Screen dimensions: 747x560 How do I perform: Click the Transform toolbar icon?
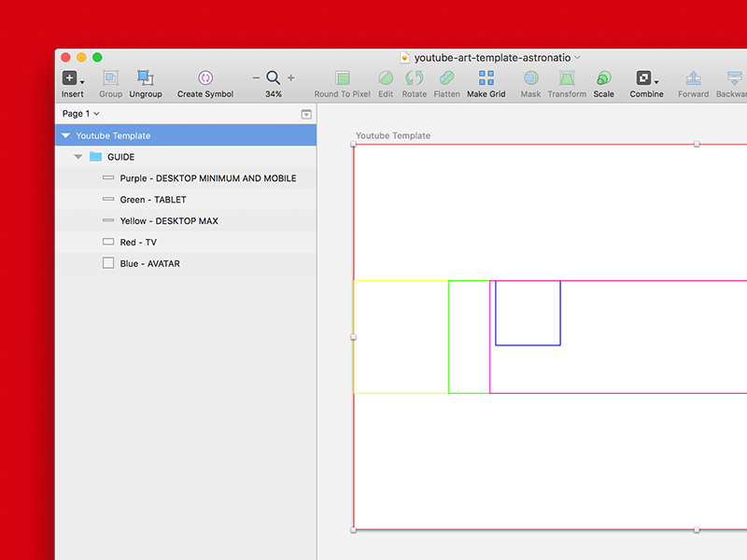(x=567, y=78)
